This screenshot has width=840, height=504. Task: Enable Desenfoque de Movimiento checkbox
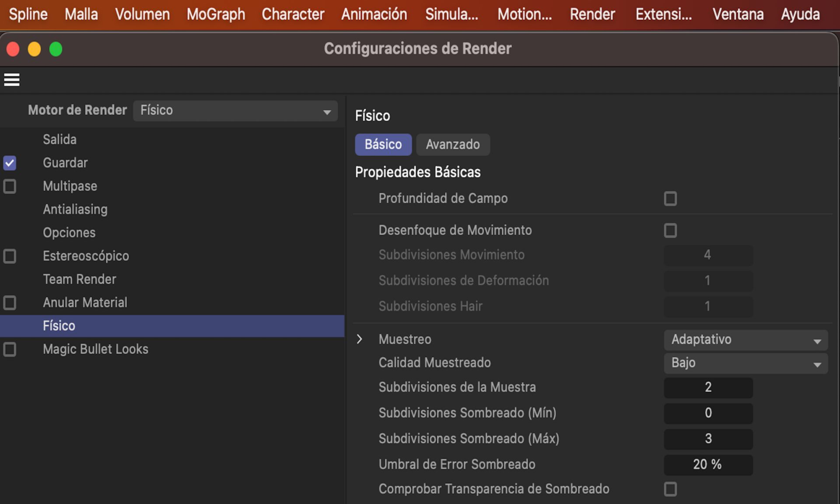[x=670, y=231]
